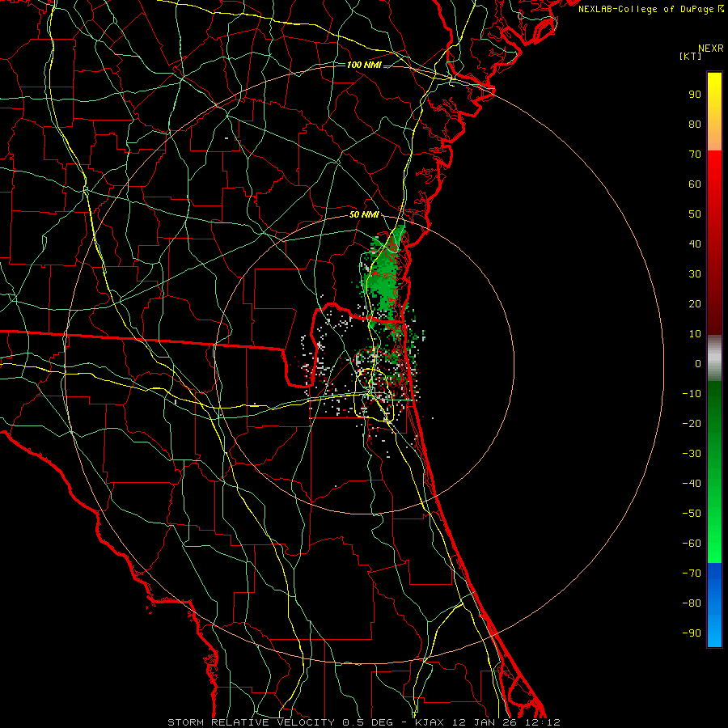Click the scale value 80

pos(695,124)
